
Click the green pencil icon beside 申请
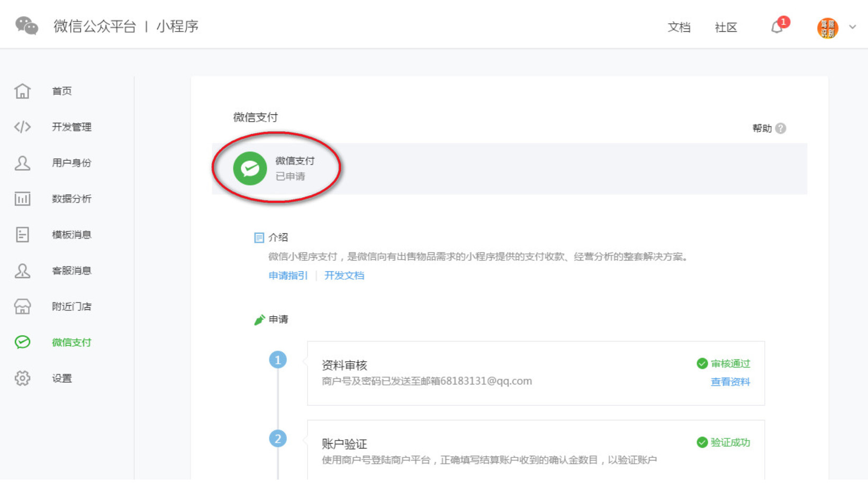(259, 320)
